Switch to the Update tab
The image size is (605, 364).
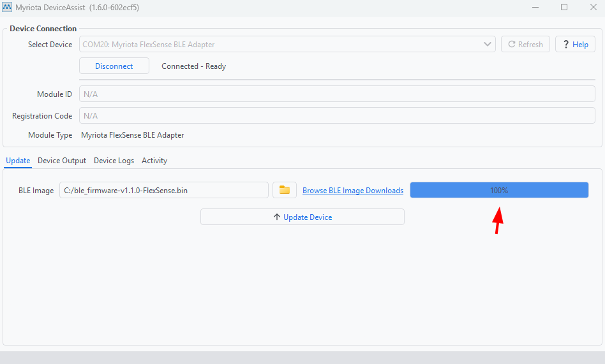point(18,161)
